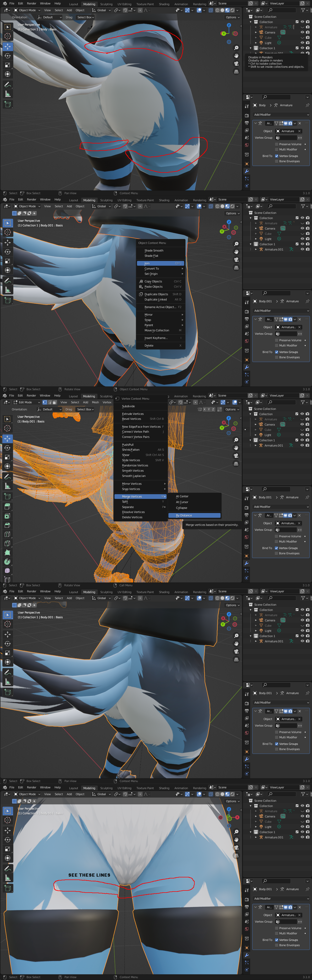Enable vertex select mode in the Edit Mode header

pos(45,402)
